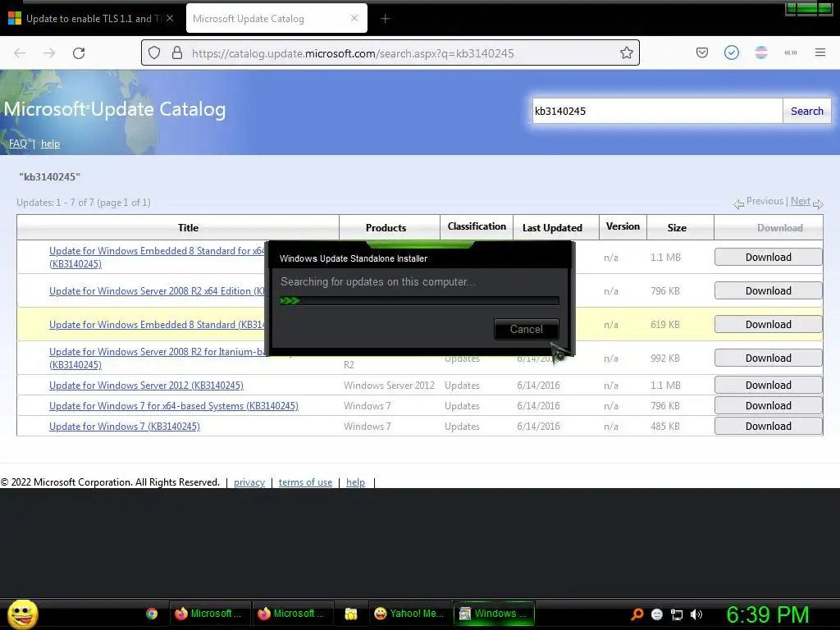Click the Previous page arrow icon

pyautogui.click(x=739, y=203)
